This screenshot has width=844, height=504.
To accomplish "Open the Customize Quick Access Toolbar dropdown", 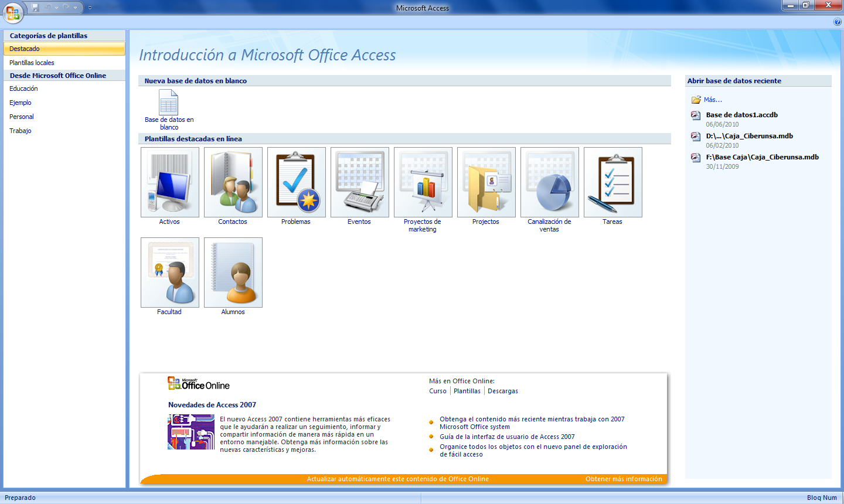I will tap(90, 7).
